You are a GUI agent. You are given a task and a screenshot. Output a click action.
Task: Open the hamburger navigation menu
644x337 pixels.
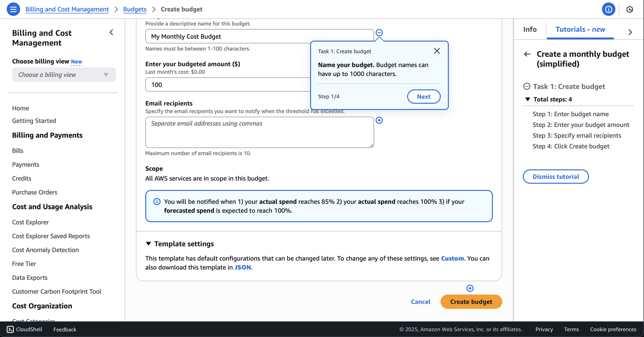tap(13, 9)
